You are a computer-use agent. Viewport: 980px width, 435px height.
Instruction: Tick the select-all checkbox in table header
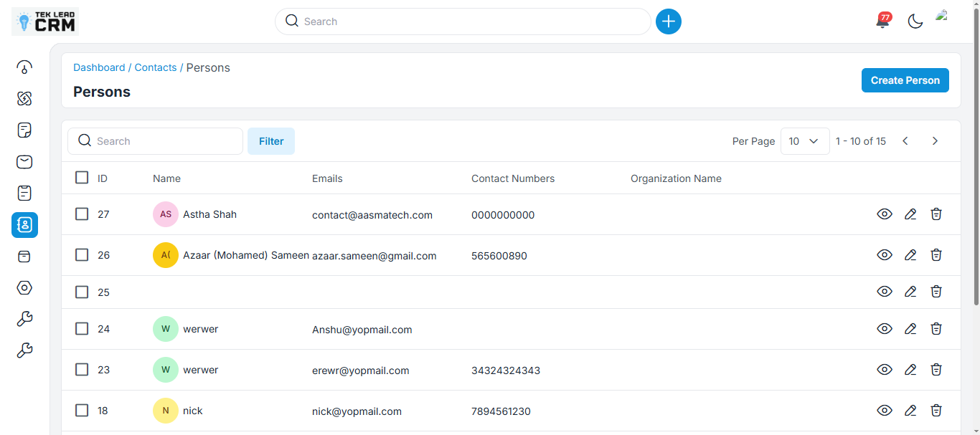[x=82, y=178]
